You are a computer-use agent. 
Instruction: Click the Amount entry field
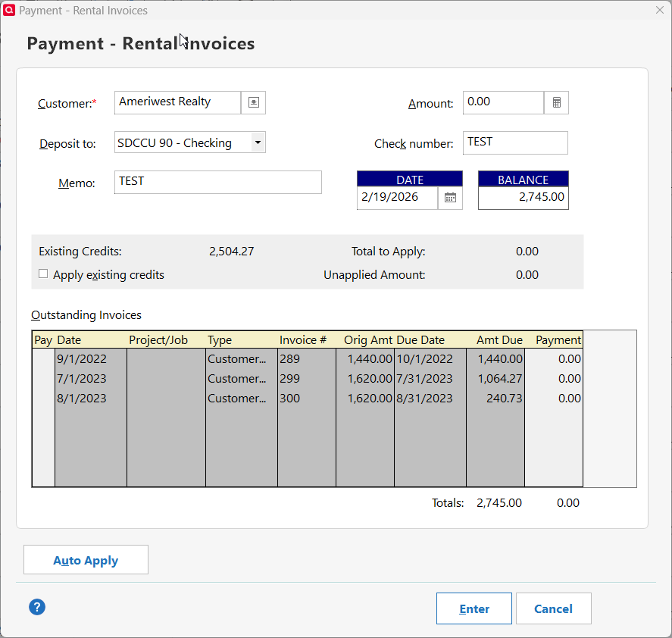(503, 102)
